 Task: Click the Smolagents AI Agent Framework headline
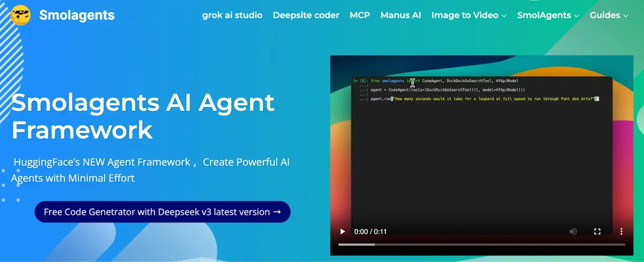coord(143,116)
